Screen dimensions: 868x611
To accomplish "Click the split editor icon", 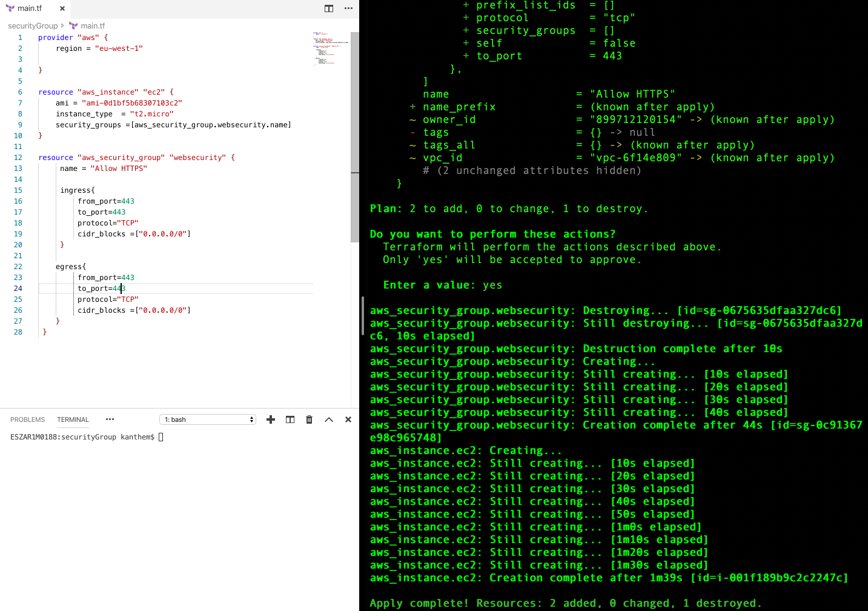I will [x=329, y=8].
